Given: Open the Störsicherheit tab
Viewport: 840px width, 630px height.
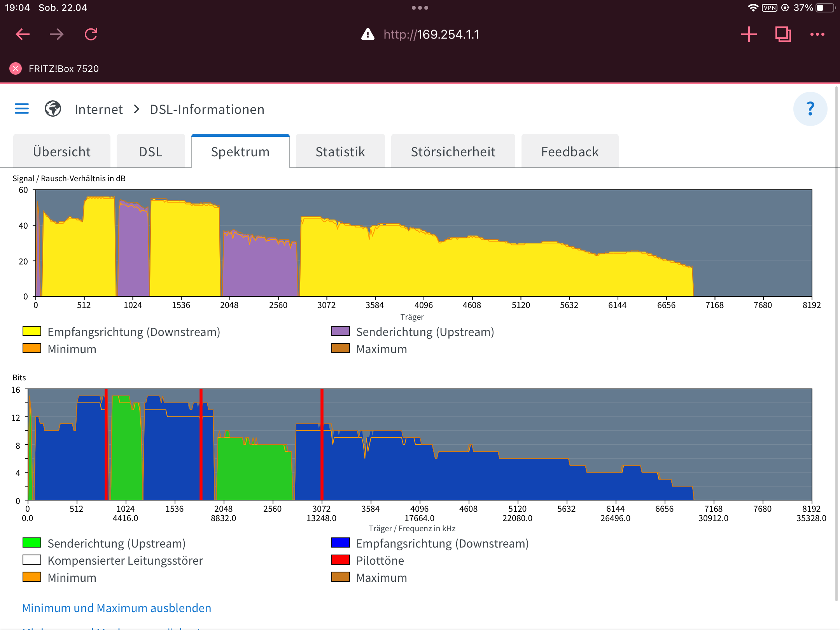Looking at the screenshot, I should pos(453,152).
